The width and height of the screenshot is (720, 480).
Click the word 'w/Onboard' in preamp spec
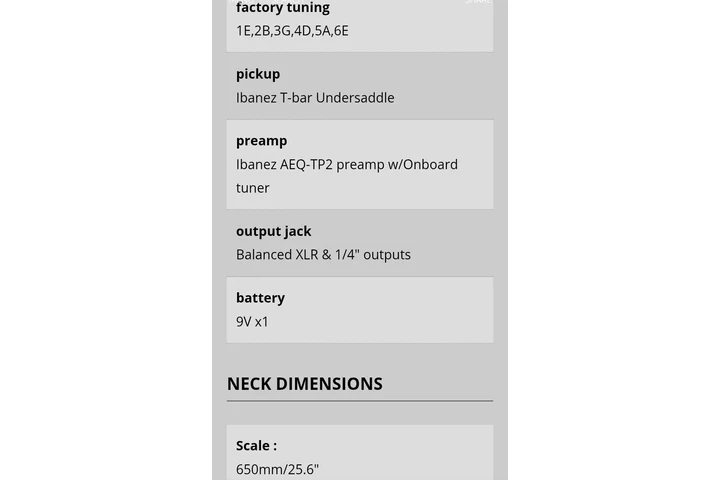[x=420, y=165]
